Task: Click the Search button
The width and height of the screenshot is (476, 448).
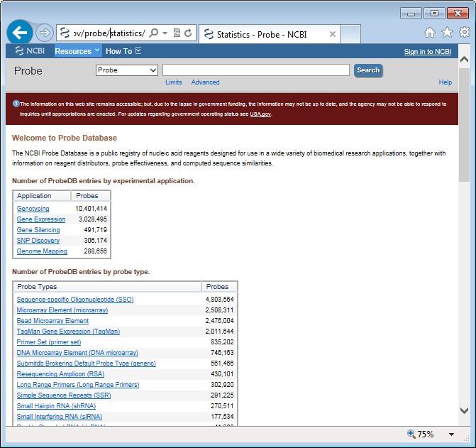Action: click(368, 70)
